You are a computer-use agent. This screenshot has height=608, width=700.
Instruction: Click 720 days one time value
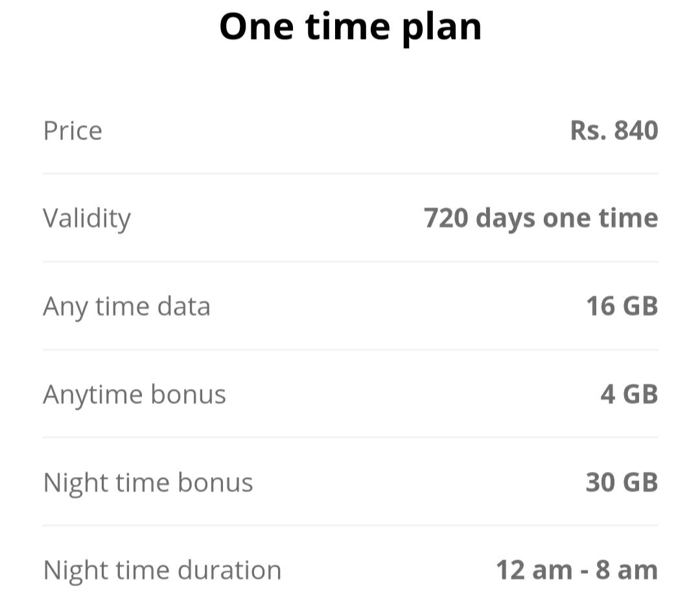(541, 218)
